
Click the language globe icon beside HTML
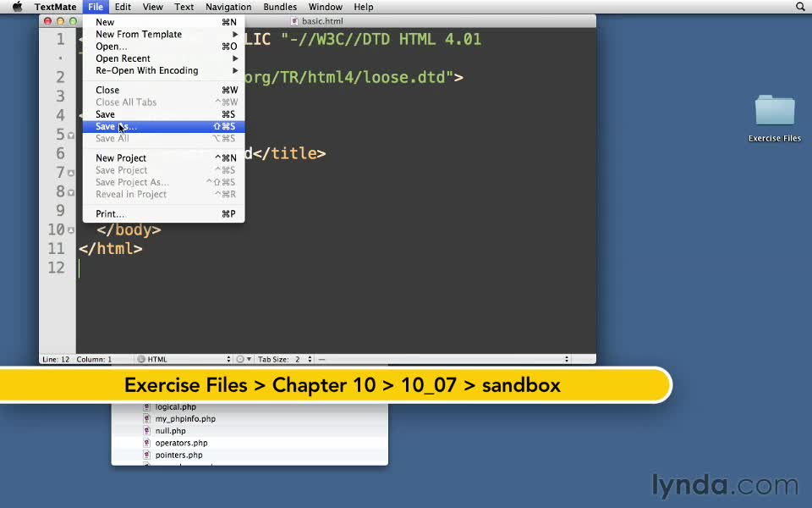point(141,359)
